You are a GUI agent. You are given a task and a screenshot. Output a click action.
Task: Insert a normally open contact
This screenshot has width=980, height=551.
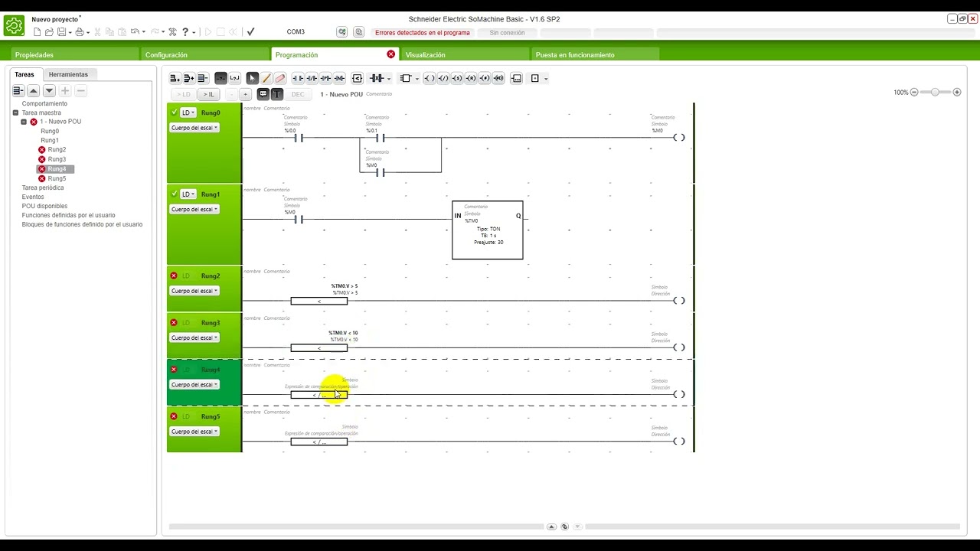(x=298, y=78)
